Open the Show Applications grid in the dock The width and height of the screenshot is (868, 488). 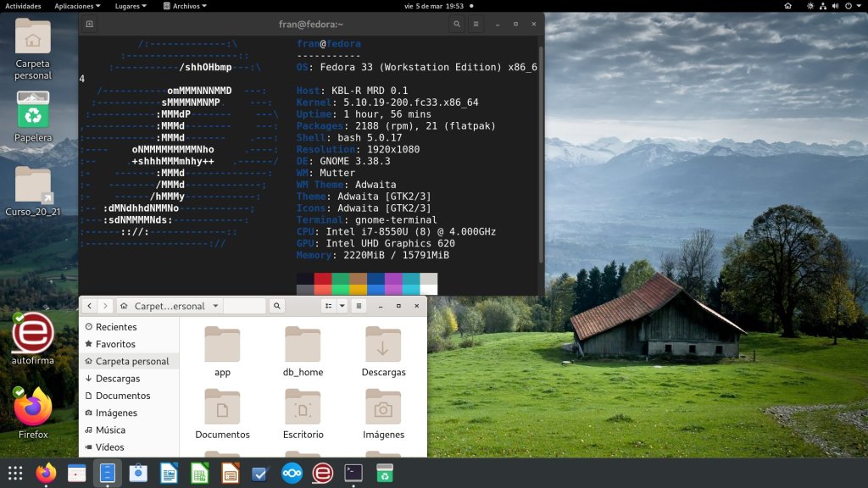pyautogui.click(x=15, y=473)
